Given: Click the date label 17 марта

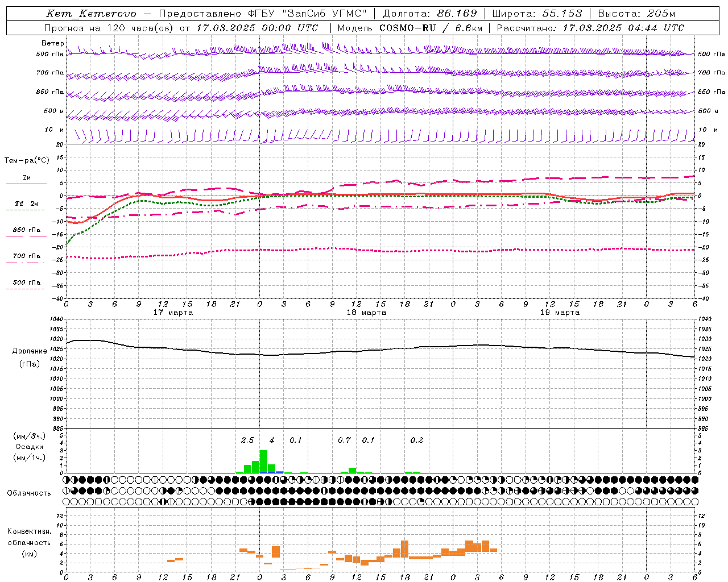Looking at the screenshot, I should pyautogui.click(x=173, y=313).
